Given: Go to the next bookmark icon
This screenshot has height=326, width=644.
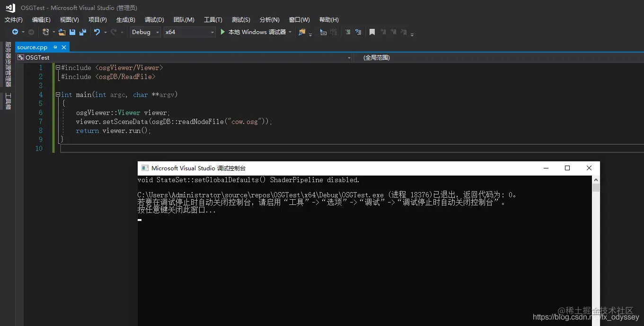Looking at the screenshot, I should (x=393, y=32).
